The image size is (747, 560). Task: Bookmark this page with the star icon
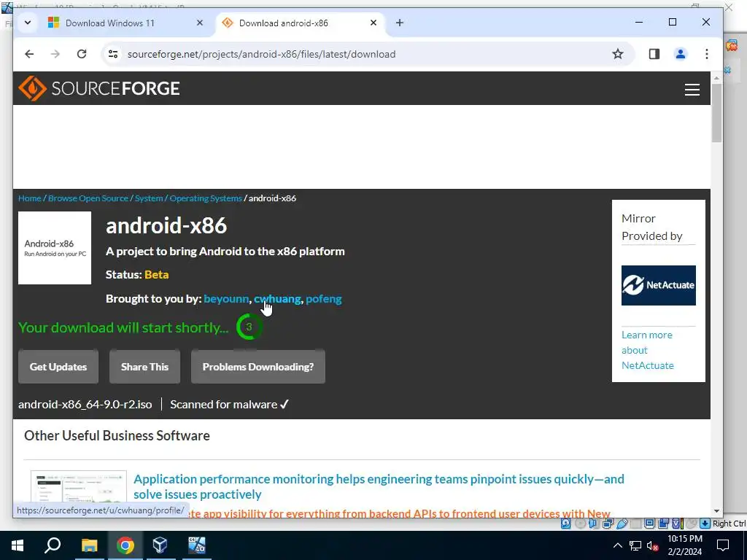tap(618, 54)
